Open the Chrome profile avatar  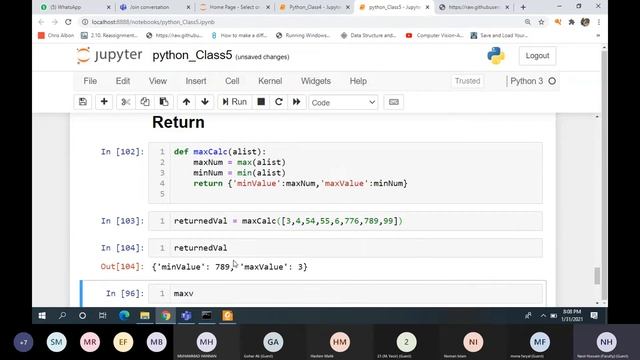click(x=585, y=22)
